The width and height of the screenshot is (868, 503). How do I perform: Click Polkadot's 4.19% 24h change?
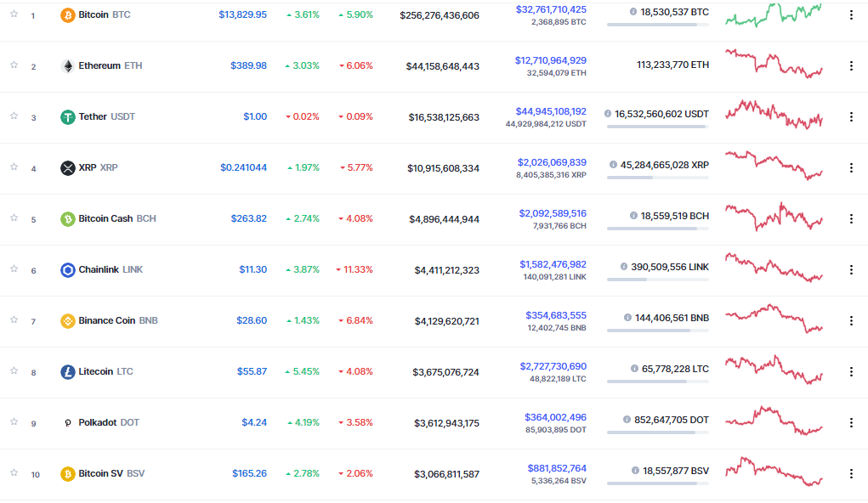tap(304, 422)
